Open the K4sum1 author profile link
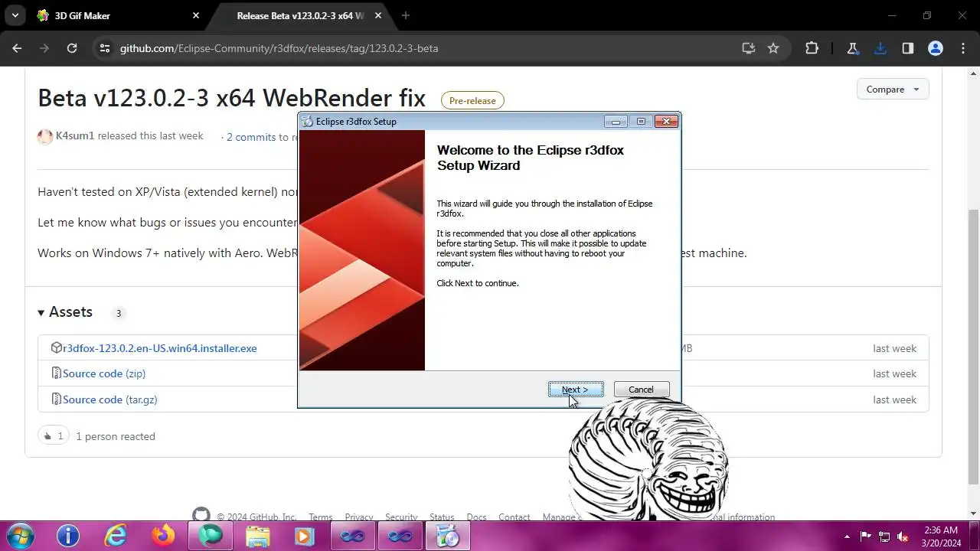 75,135
